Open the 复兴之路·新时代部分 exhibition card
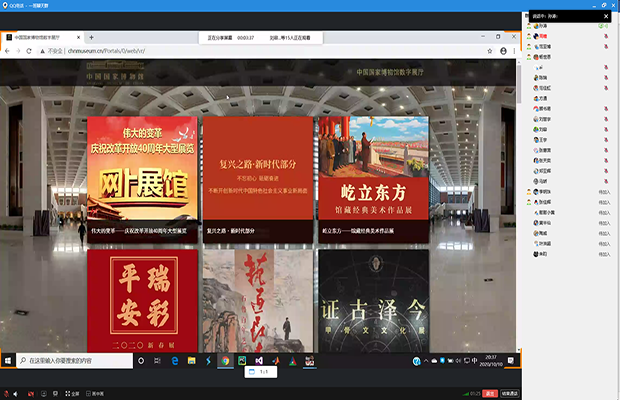Image resolution: width=620 pixels, height=400 pixels. (x=257, y=178)
